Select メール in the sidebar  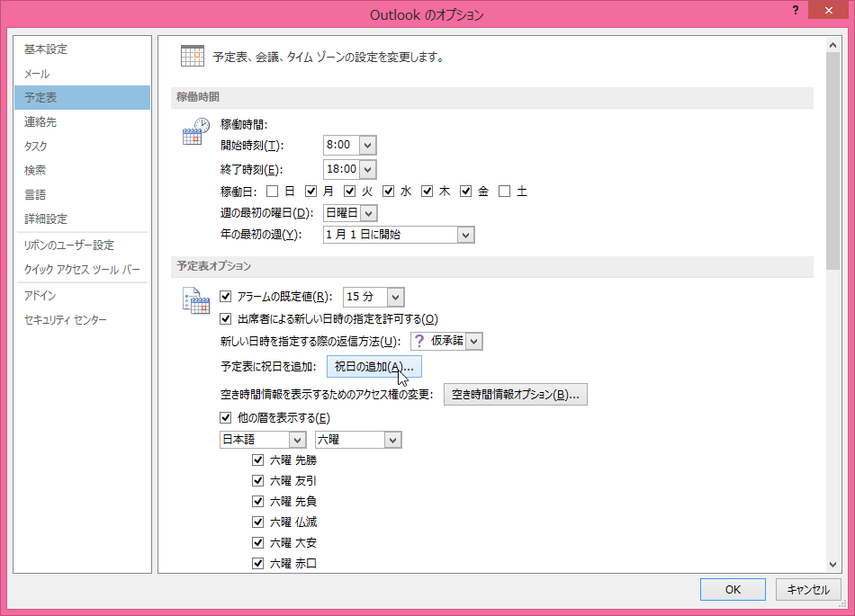82,74
